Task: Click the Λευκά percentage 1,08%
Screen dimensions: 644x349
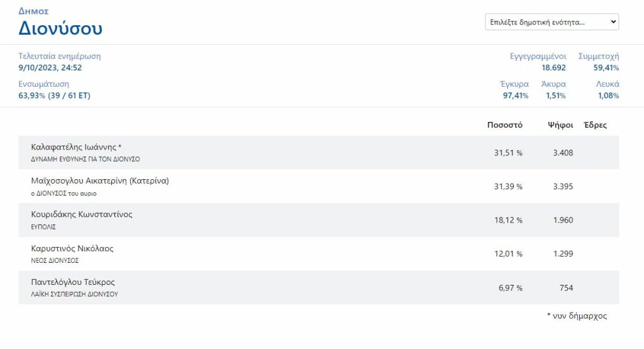Action: coord(608,96)
